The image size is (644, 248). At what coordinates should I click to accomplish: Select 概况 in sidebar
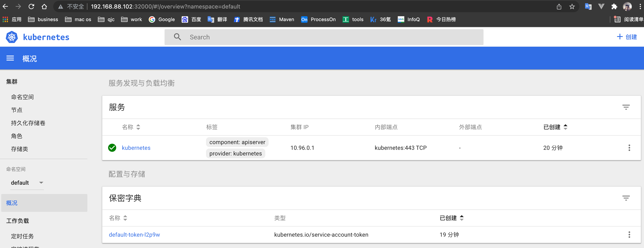point(44,203)
